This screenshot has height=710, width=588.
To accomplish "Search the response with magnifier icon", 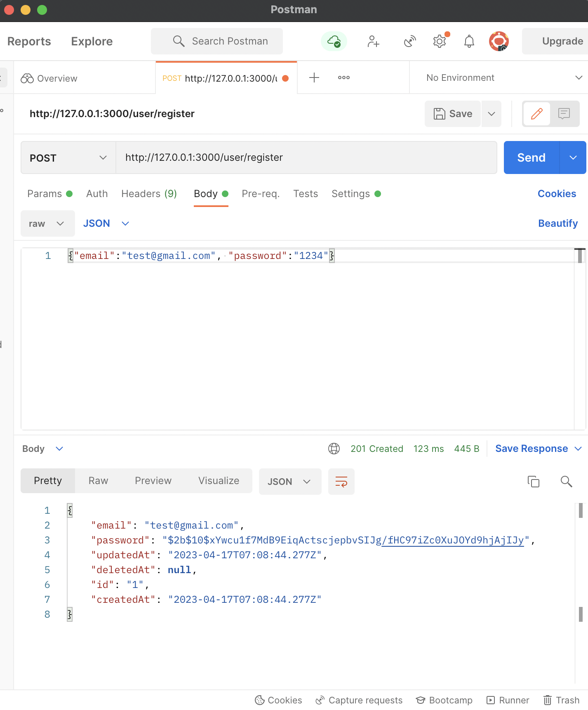I will pyautogui.click(x=567, y=482).
